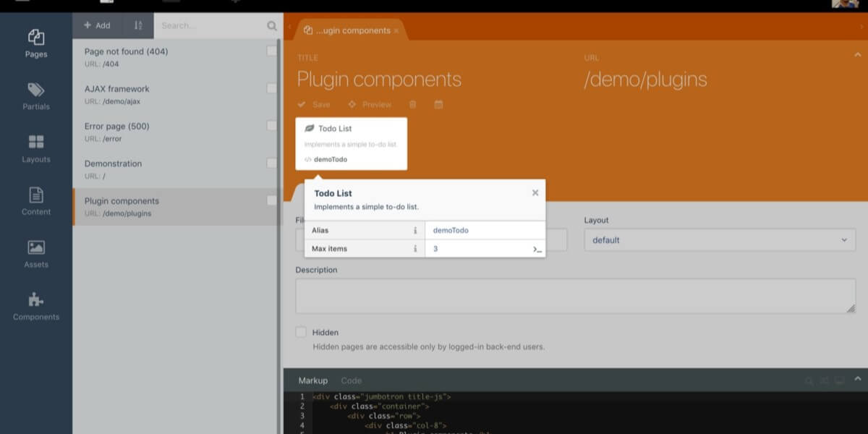Click the sort order icon beside Add
The image size is (868, 434).
tap(138, 25)
